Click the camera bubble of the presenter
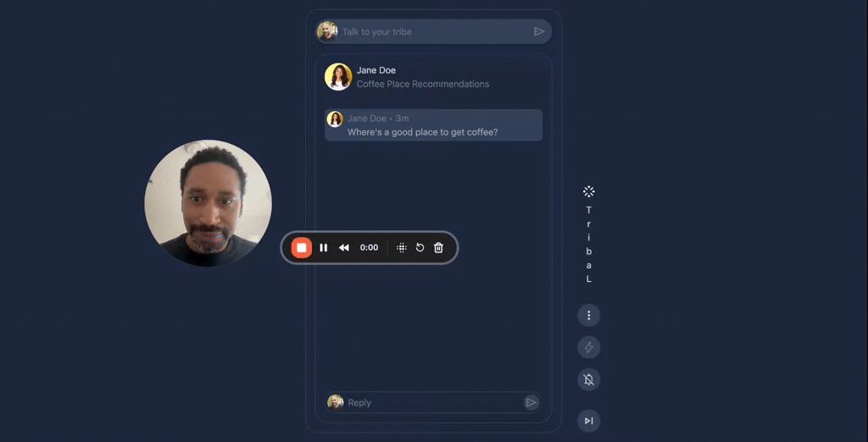 point(209,203)
